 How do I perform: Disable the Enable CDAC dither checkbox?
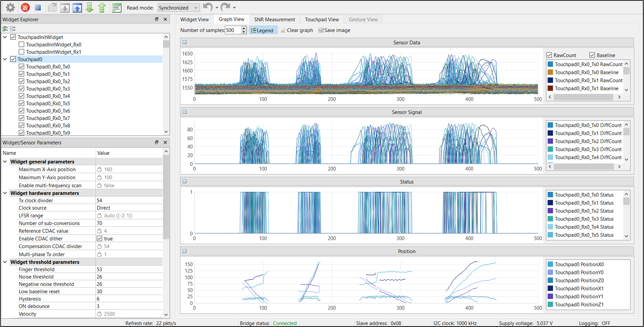(99, 238)
